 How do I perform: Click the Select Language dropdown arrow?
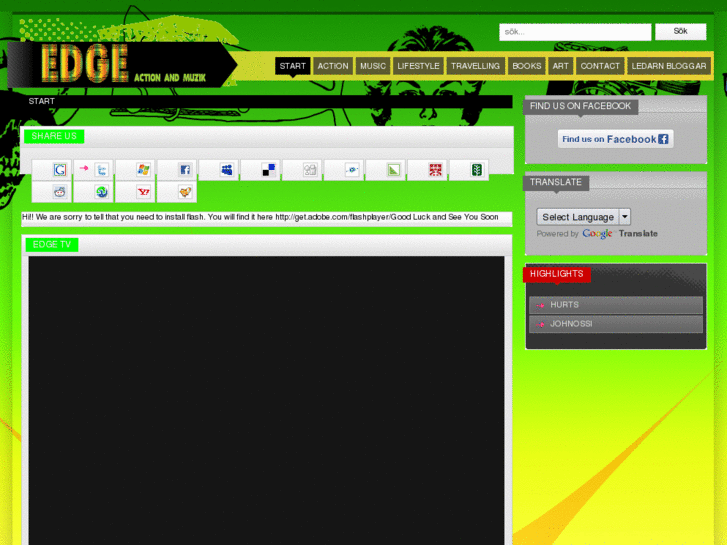tap(625, 217)
